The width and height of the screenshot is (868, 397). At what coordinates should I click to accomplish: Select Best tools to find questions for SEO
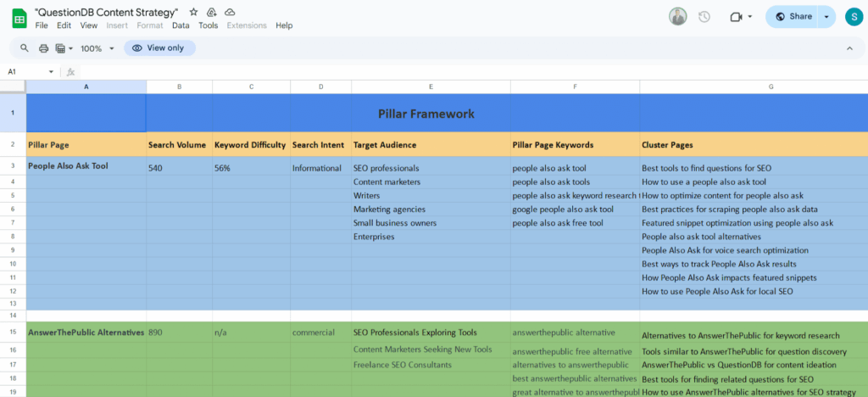point(754,168)
